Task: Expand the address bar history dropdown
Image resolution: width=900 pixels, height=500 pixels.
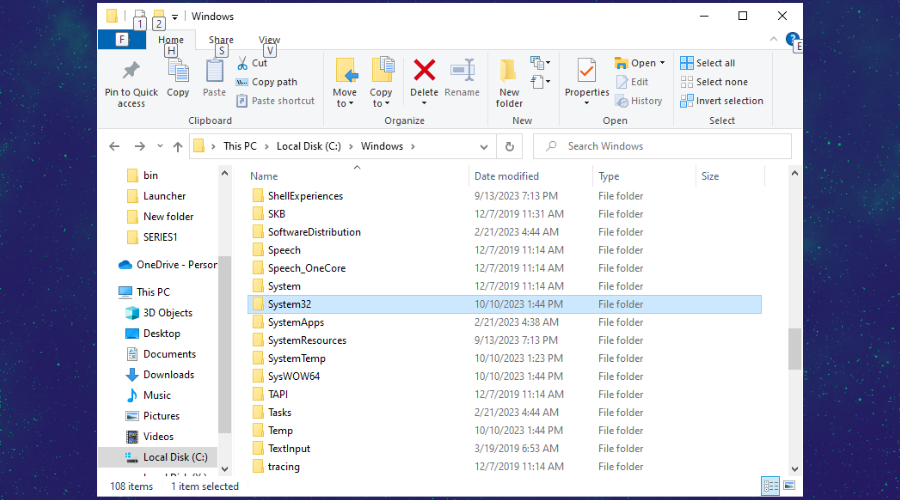Action: pos(484,147)
